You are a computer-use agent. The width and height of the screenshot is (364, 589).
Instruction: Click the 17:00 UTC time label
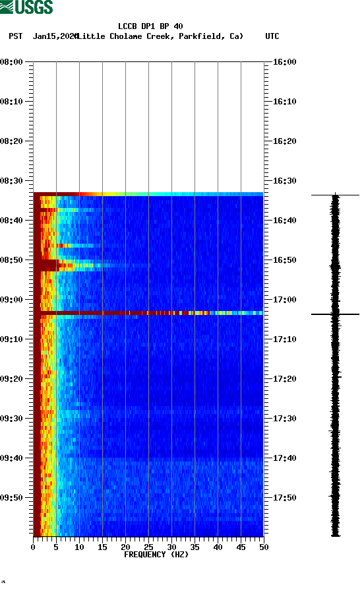(284, 300)
